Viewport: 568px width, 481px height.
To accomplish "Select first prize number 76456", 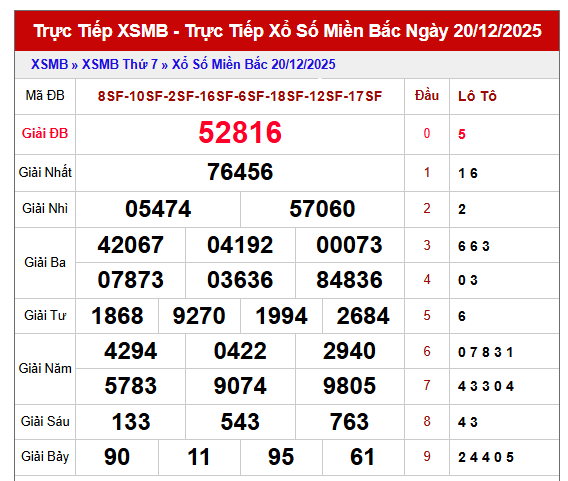I will pyautogui.click(x=240, y=172).
